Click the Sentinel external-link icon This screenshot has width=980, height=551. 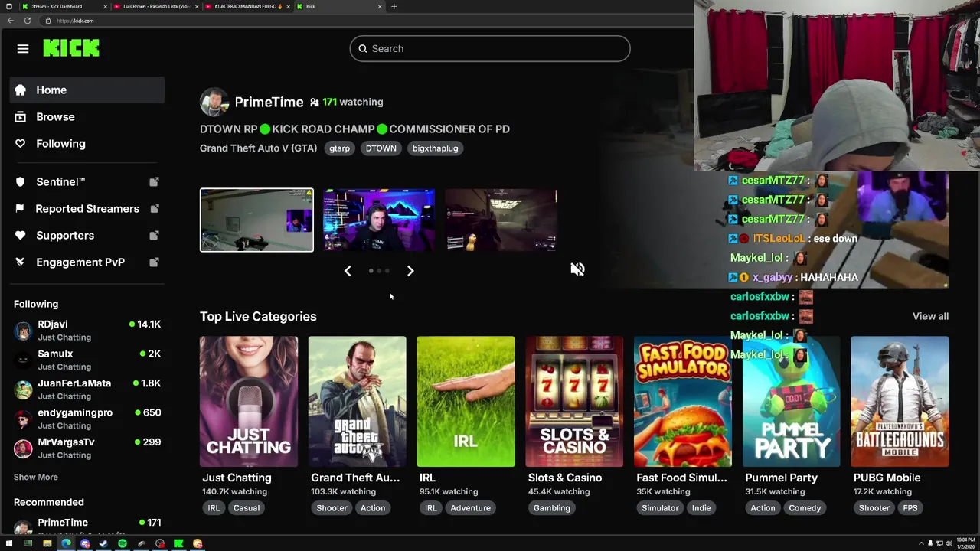click(154, 182)
